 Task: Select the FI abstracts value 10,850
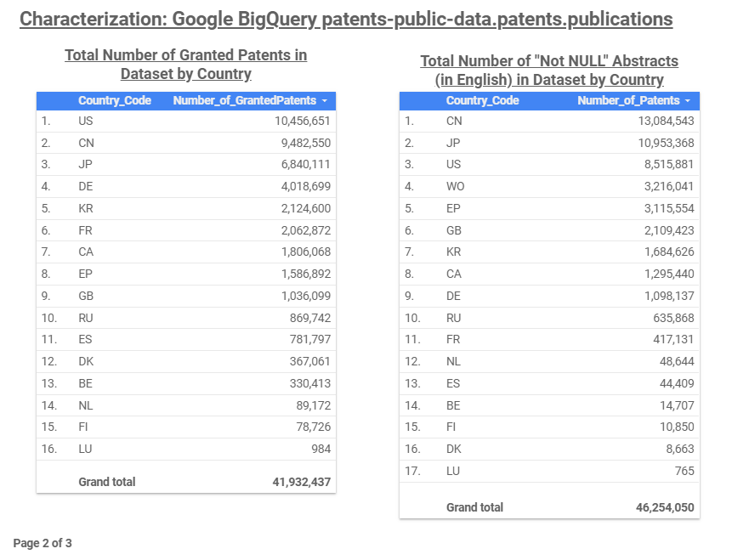677,427
